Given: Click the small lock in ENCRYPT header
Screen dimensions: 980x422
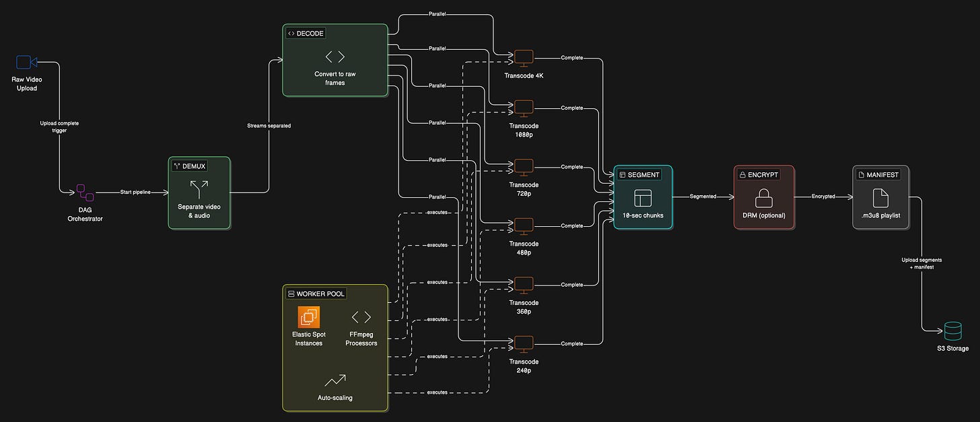Looking at the screenshot, I should click(x=742, y=174).
